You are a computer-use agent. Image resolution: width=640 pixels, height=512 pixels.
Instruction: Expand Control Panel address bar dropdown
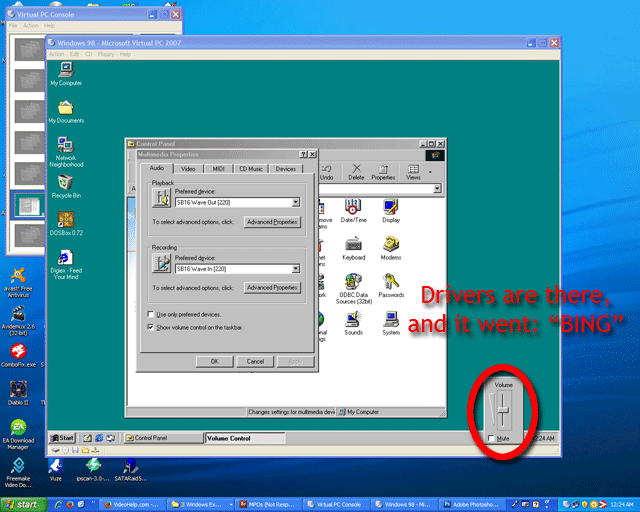click(437, 188)
